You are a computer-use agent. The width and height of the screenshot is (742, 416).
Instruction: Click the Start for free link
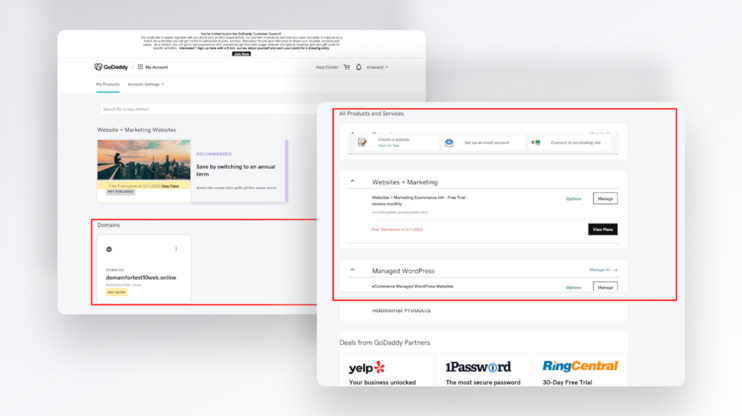(x=389, y=146)
